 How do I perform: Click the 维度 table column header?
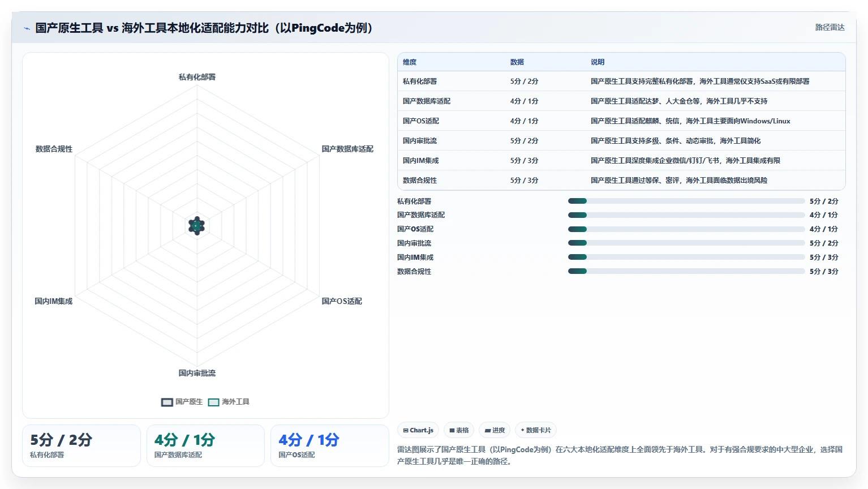coord(410,62)
